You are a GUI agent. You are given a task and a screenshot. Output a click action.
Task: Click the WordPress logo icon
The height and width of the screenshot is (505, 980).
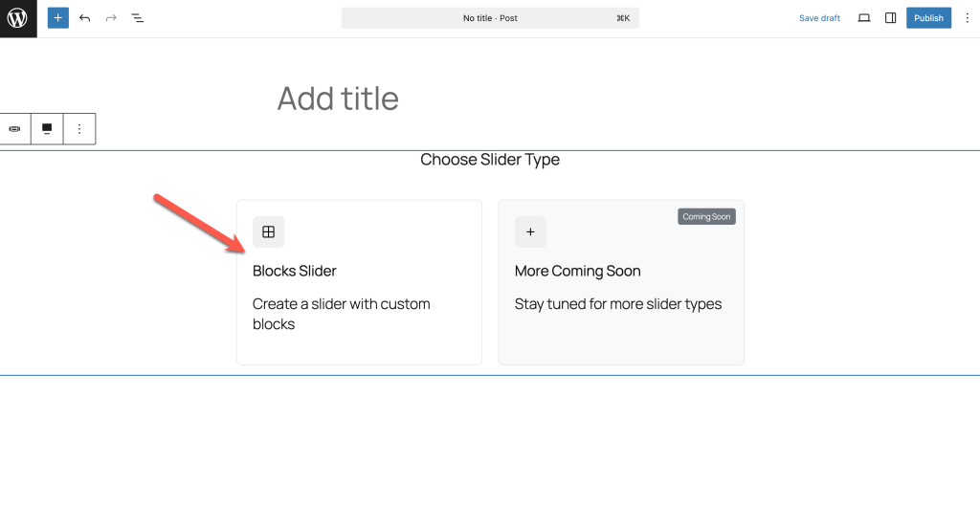(17, 18)
